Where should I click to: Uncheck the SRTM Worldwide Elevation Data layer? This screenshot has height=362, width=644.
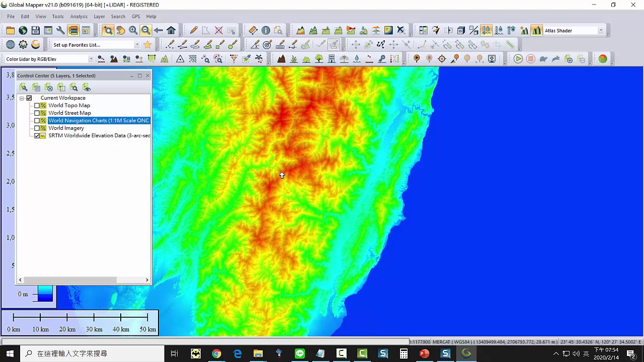[x=37, y=136]
